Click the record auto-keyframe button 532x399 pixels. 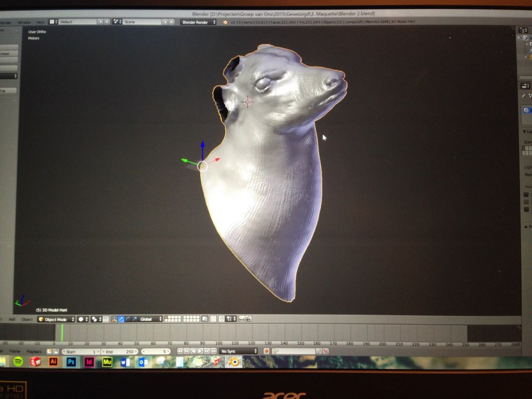[x=266, y=351]
